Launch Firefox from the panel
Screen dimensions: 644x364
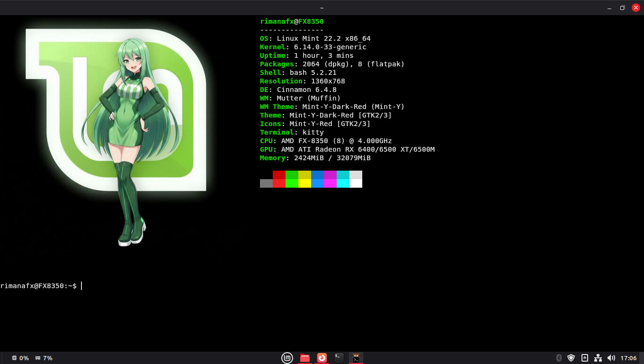(x=322, y=358)
